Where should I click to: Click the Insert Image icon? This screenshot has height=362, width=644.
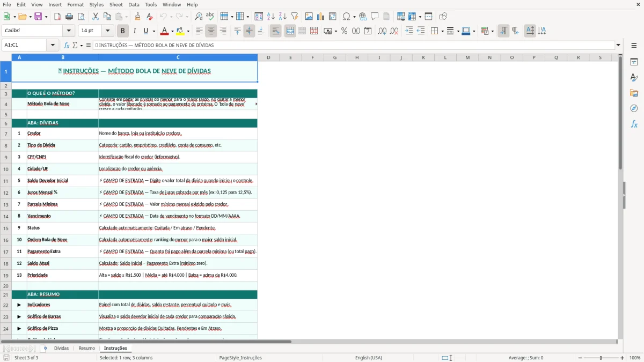tap(309, 17)
